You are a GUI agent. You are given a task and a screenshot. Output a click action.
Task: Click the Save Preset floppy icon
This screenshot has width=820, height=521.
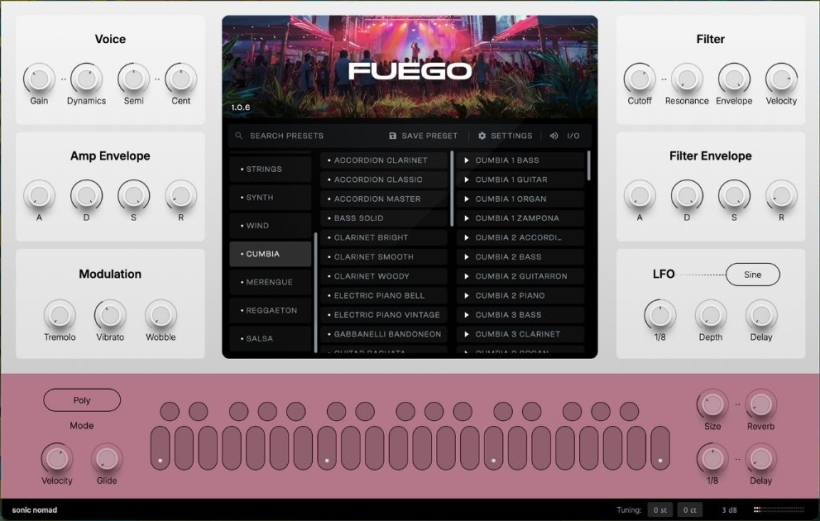coord(393,135)
